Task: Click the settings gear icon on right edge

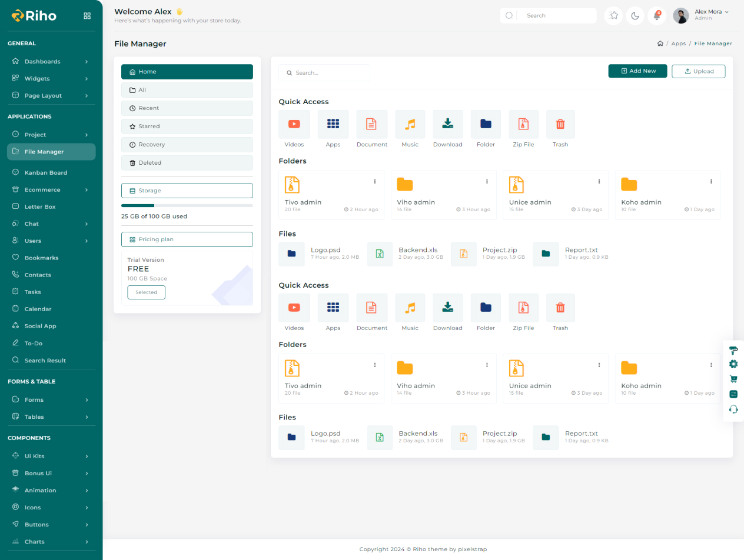Action: tap(733, 364)
